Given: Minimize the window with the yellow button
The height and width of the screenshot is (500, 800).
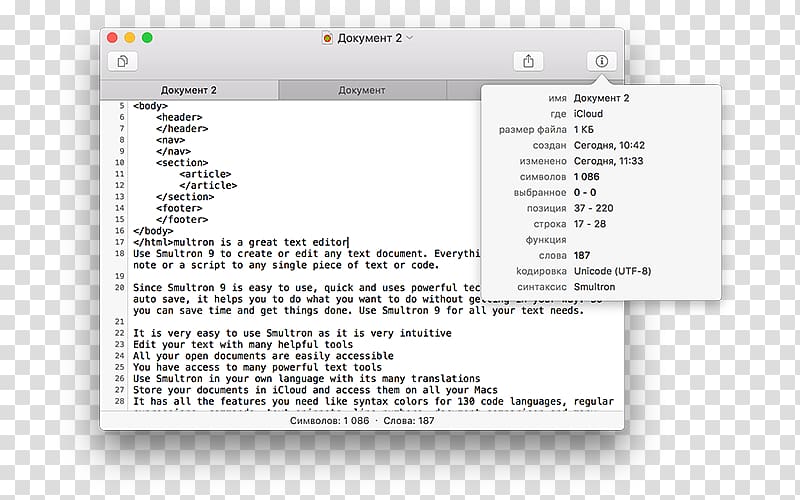Looking at the screenshot, I should [x=130, y=38].
